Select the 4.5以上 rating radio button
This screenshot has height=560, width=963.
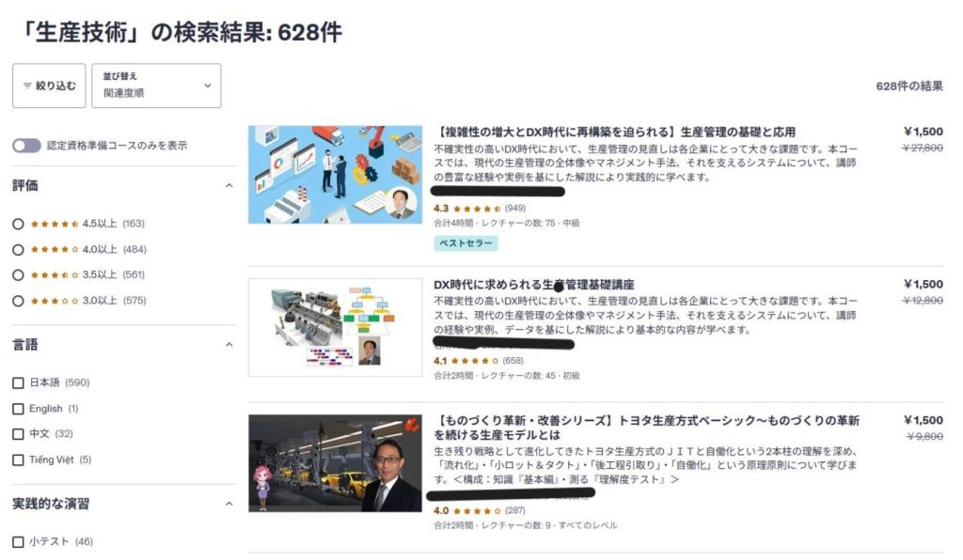click(18, 224)
